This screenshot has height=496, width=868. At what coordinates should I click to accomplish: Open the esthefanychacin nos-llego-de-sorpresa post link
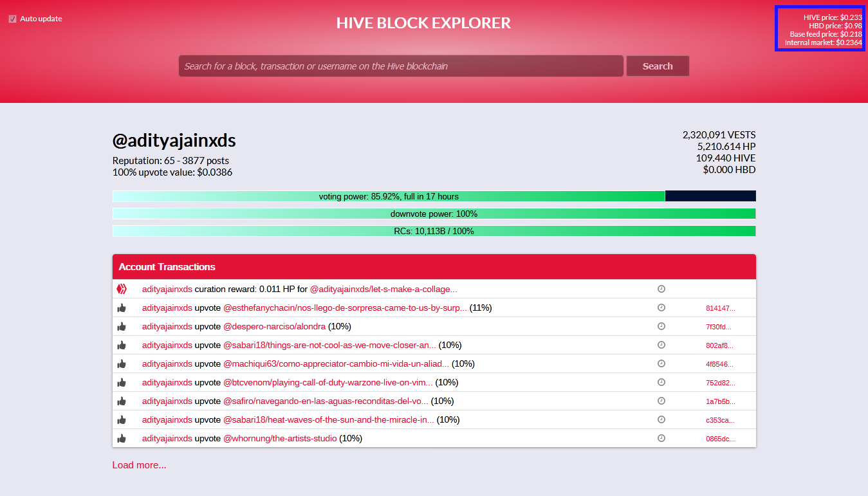pyautogui.click(x=345, y=308)
